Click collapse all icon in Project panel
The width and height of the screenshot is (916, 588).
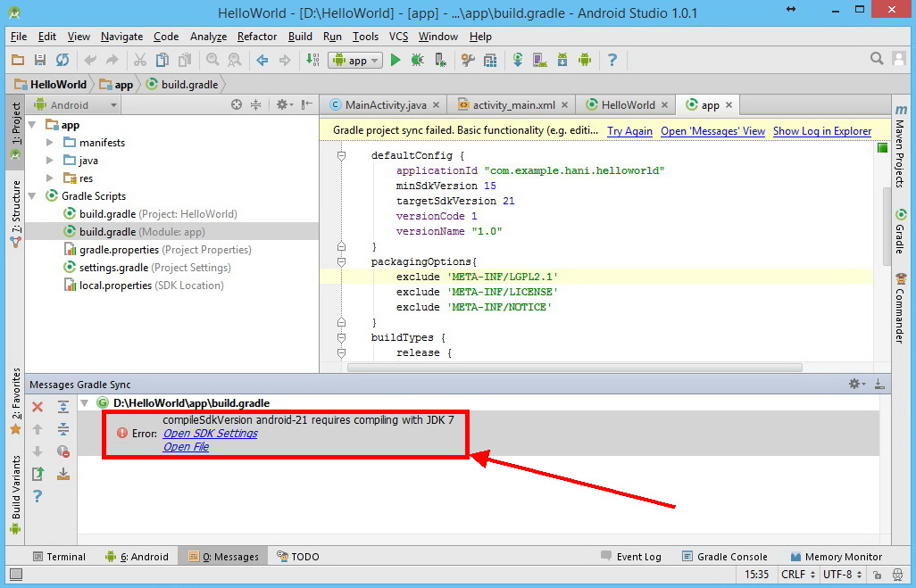(x=255, y=104)
